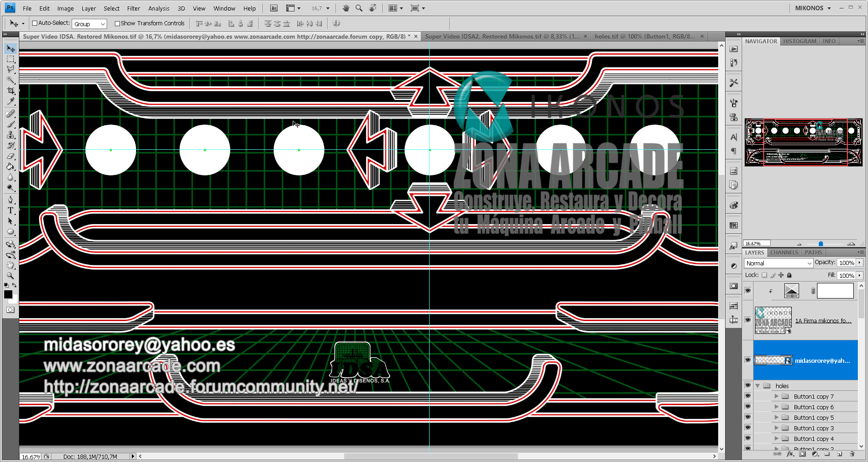868x462 pixels.
Task: Launch Adobe Bridge from the top bar
Action: point(274,8)
